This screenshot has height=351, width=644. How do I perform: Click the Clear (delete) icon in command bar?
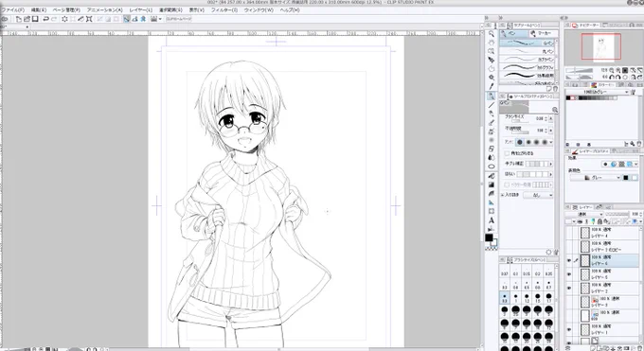click(65, 19)
